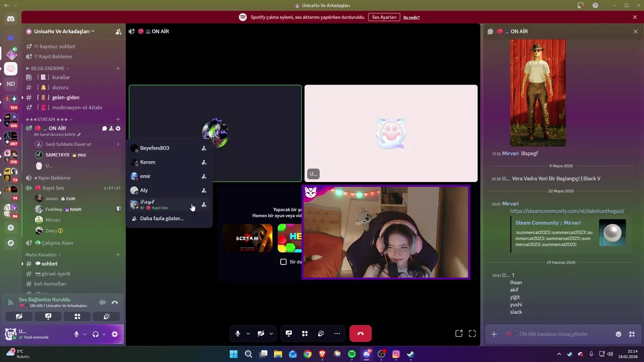Image resolution: width=644 pixels, height=362 pixels.
Task: Choose Daha fazla göster in invite list
Action: coord(169,219)
